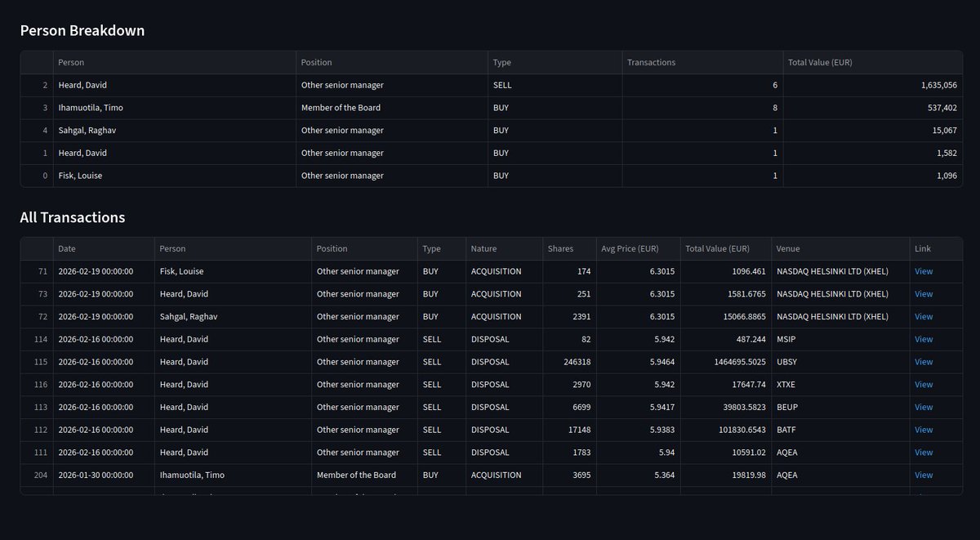Screen dimensions: 980x540
Task: Select the 17647.74 total value cell
Action: 726,385
